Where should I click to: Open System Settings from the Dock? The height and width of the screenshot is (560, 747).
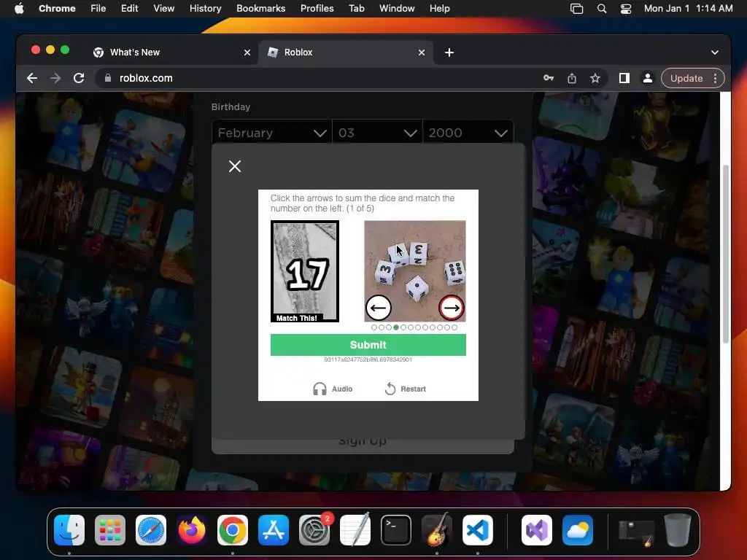(314, 529)
